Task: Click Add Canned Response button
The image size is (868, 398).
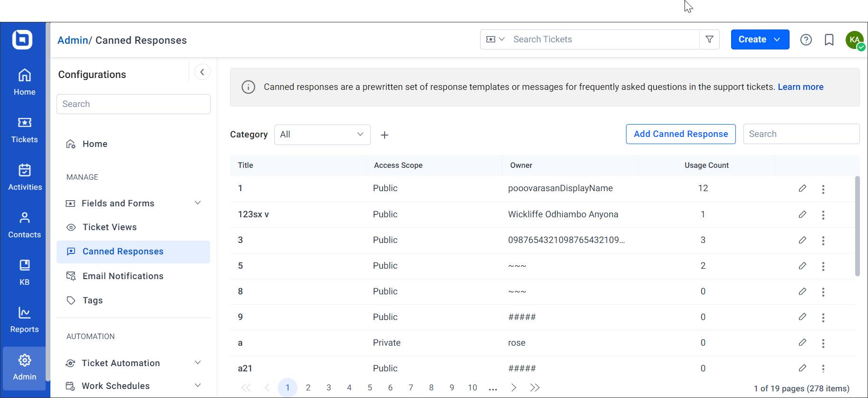Action: (x=681, y=134)
